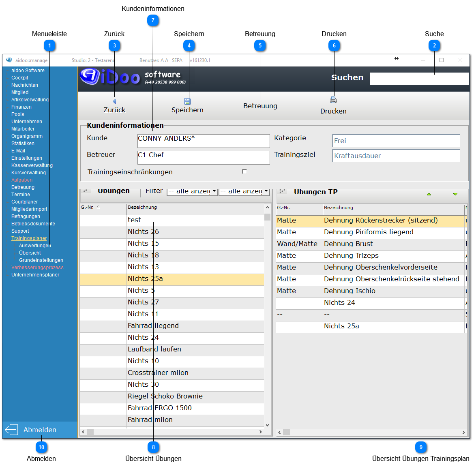Viewport: 476px width, 469px height.
Task: Open Auswertungen under Trainingsplaner
Action: coord(35,246)
